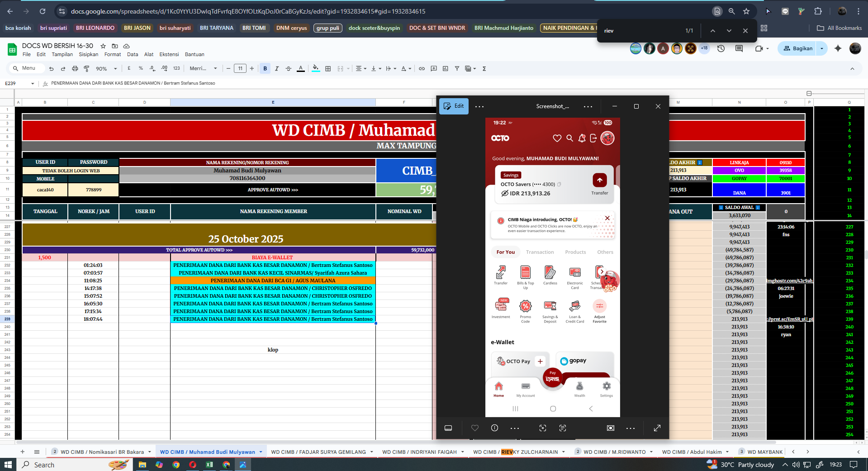Print the spreadsheet using printer icon
The height and width of the screenshot is (471, 868).
(x=75, y=68)
